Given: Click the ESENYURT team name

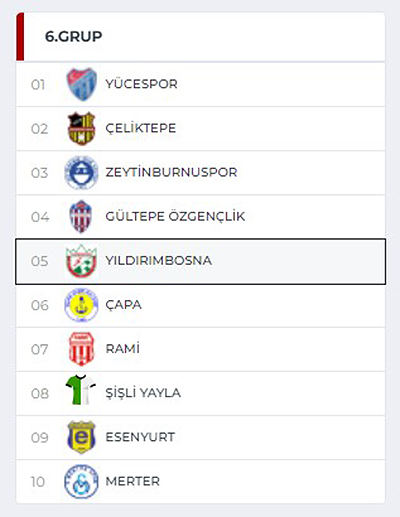Looking at the screenshot, I should (x=140, y=437).
